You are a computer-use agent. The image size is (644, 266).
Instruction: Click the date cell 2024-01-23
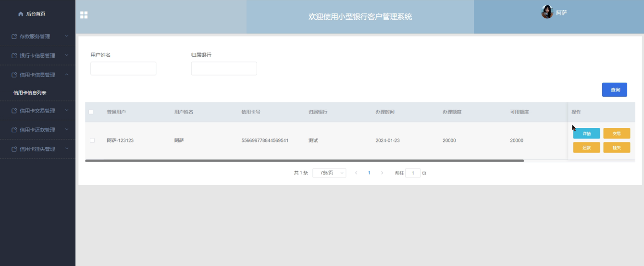[x=388, y=140]
